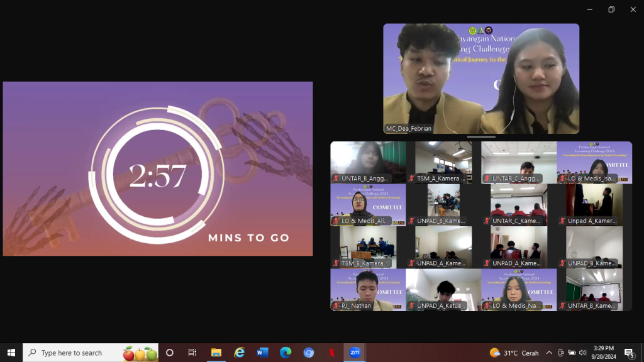
Task: Open the 31°C Cerah weather widget
Action: click(x=516, y=353)
